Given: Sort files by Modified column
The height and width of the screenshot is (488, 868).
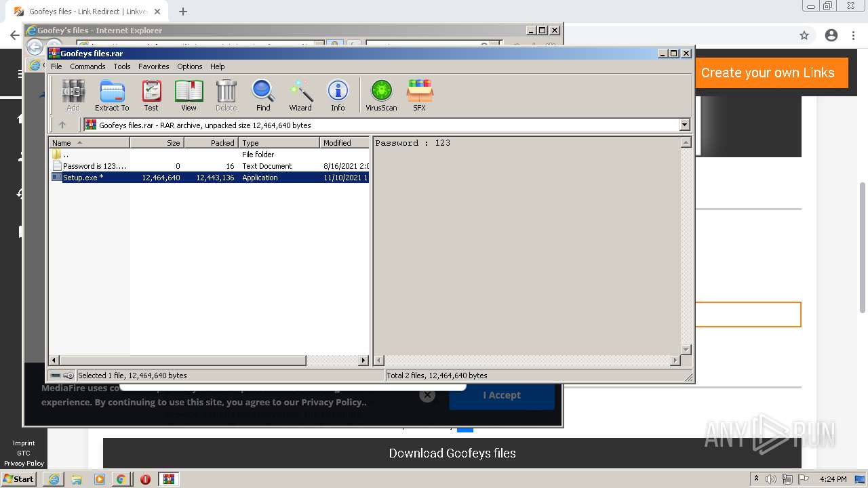Looking at the screenshot, I should coord(344,143).
